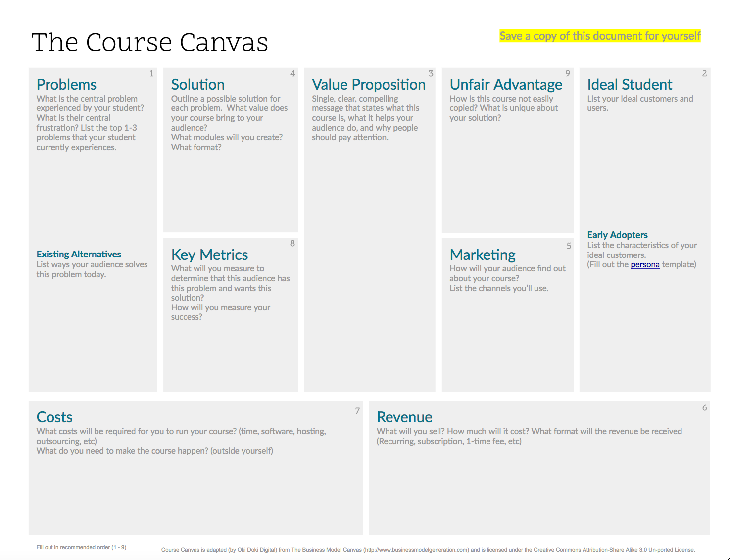The height and width of the screenshot is (560, 730).
Task: Click 'List the channels you'll use.' text
Action: [x=499, y=288]
